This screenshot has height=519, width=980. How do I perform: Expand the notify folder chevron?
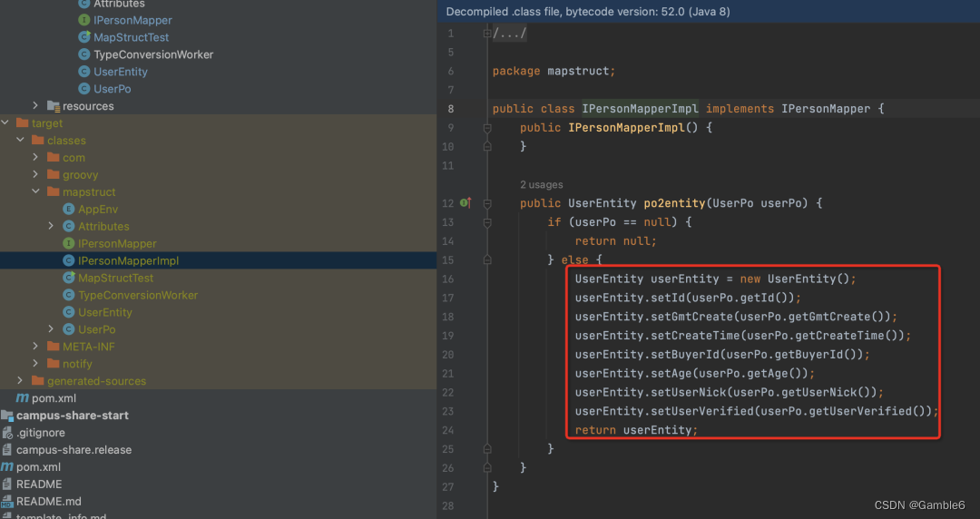tap(35, 363)
